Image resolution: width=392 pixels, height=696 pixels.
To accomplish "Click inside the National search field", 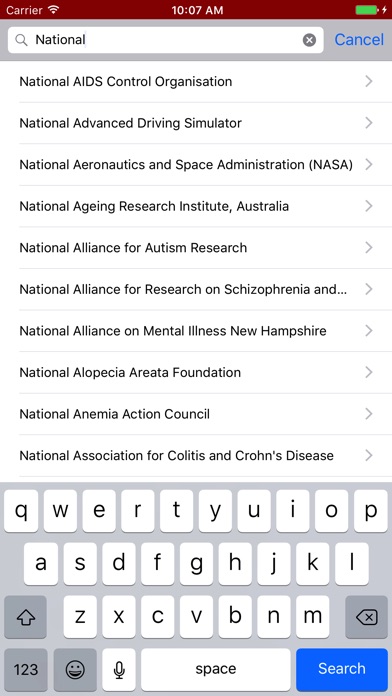I will click(166, 40).
